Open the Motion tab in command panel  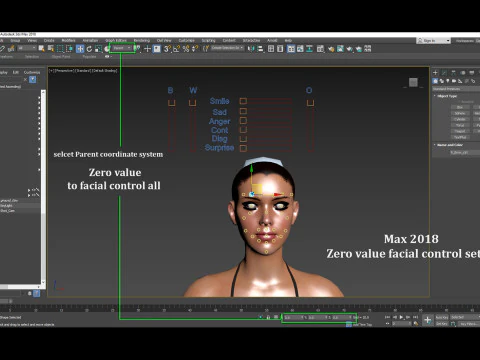tap(463, 72)
